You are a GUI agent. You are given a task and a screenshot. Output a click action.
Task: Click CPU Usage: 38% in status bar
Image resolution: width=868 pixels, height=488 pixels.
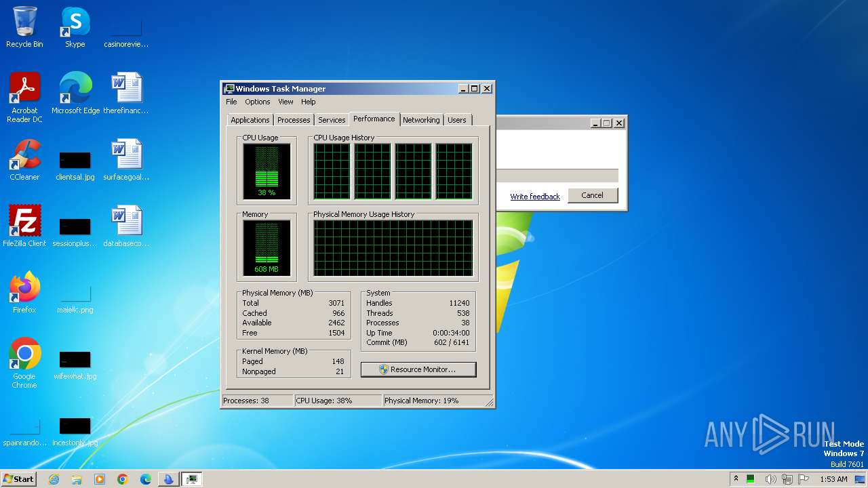pyautogui.click(x=338, y=401)
